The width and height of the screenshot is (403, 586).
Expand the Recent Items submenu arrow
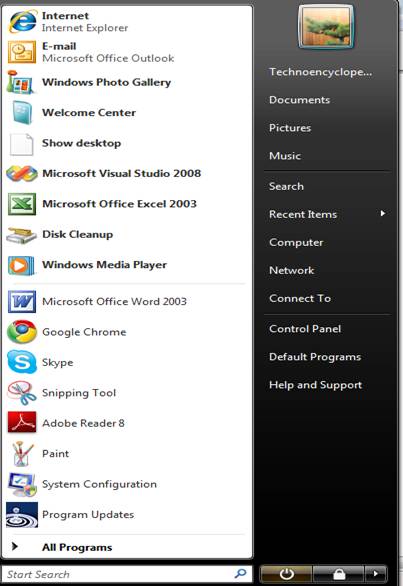[382, 213]
